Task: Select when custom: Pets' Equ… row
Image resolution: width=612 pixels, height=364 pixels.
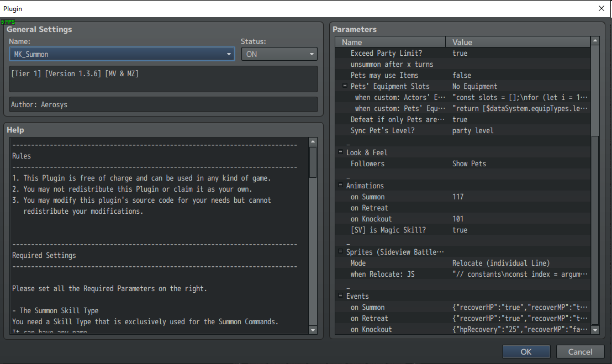Action: click(x=462, y=108)
